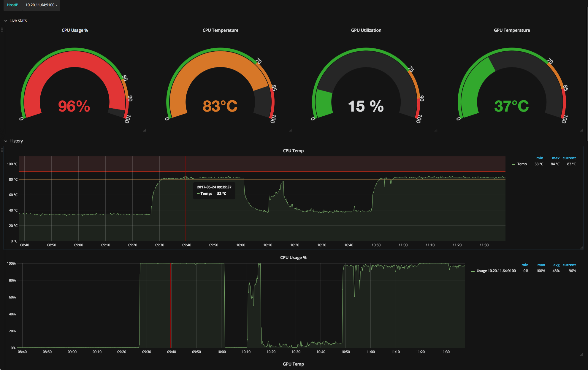Open the 10.20.11.64:9100 host dropdown
Image resolution: width=588 pixels, height=370 pixels.
coord(41,5)
